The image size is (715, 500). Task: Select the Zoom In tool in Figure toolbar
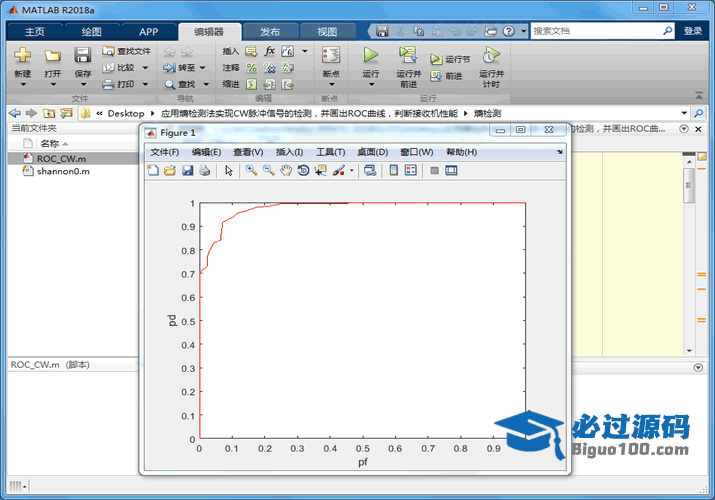point(251,170)
